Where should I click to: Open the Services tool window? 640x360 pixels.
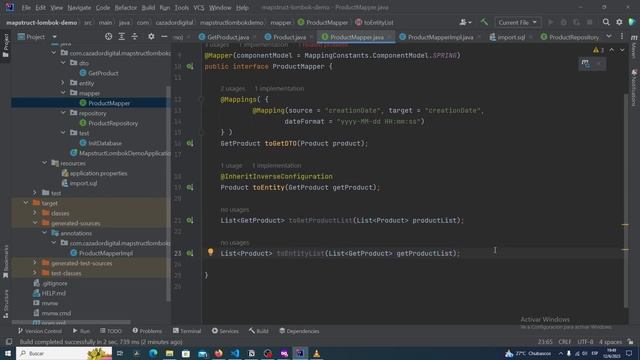coord(225,331)
